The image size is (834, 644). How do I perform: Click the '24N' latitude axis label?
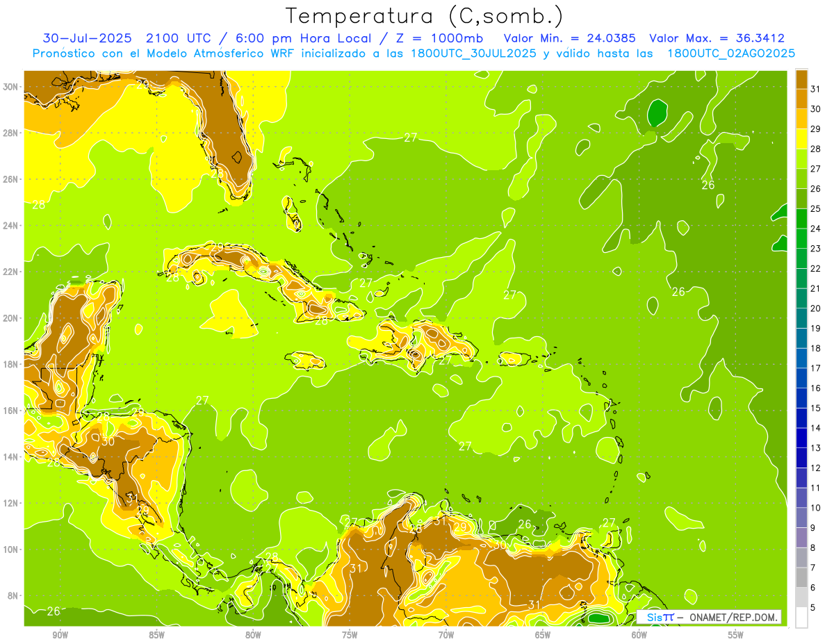click(12, 226)
